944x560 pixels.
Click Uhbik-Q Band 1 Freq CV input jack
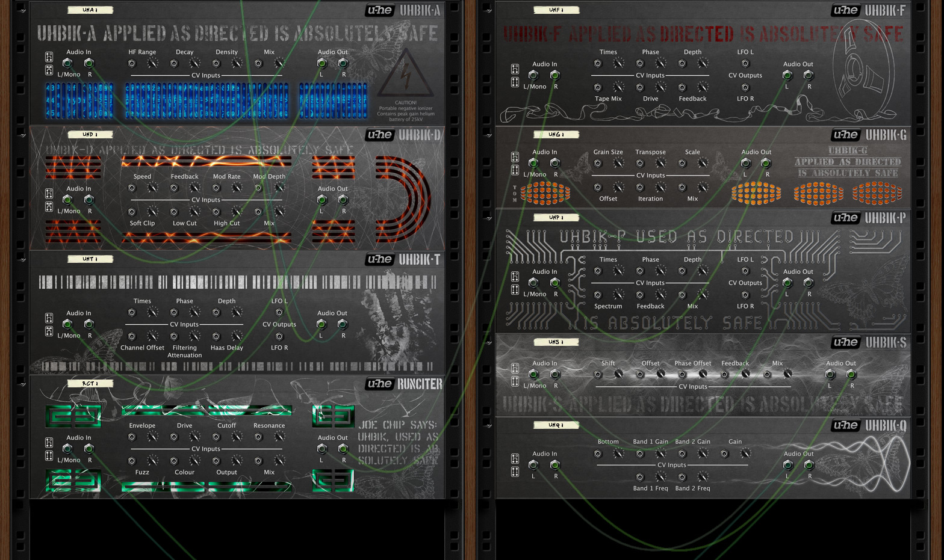coord(640,477)
